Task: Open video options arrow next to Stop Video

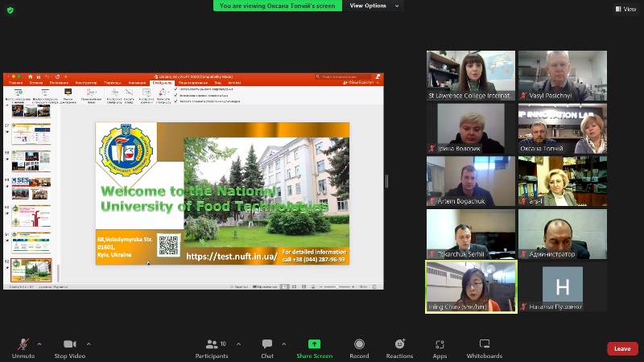Action: (x=89, y=344)
